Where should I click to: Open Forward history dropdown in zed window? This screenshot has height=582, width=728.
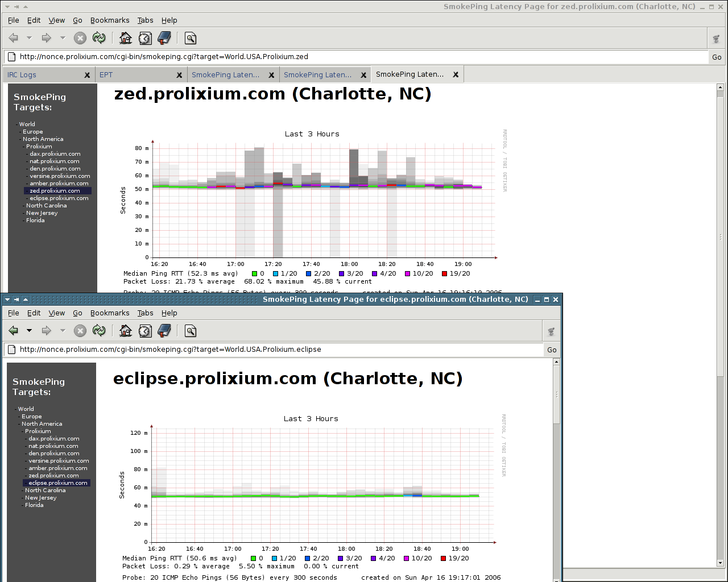tap(63, 38)
